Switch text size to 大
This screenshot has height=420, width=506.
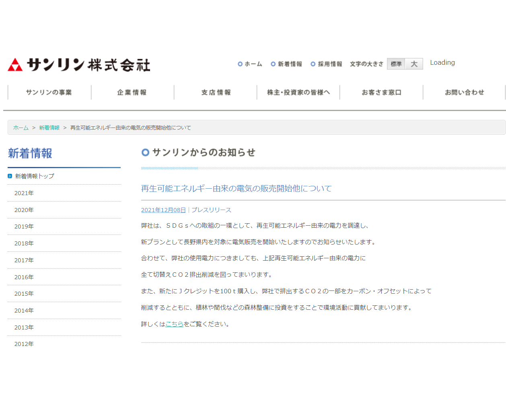pyautogui.click(x=414, y=64)
